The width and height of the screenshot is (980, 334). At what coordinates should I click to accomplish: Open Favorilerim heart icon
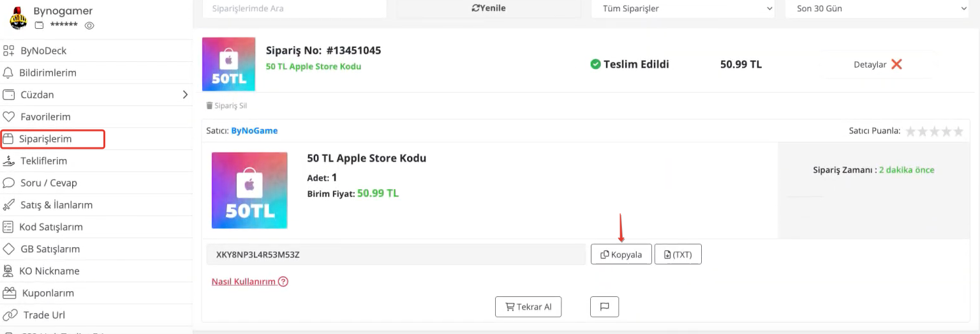pos(8,117)
